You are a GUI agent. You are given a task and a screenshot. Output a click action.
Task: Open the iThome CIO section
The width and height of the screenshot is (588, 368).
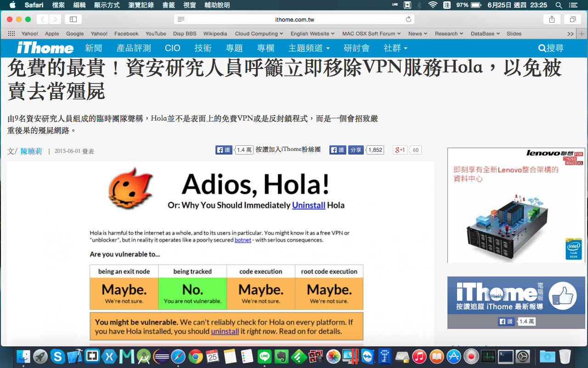[173, 48]
